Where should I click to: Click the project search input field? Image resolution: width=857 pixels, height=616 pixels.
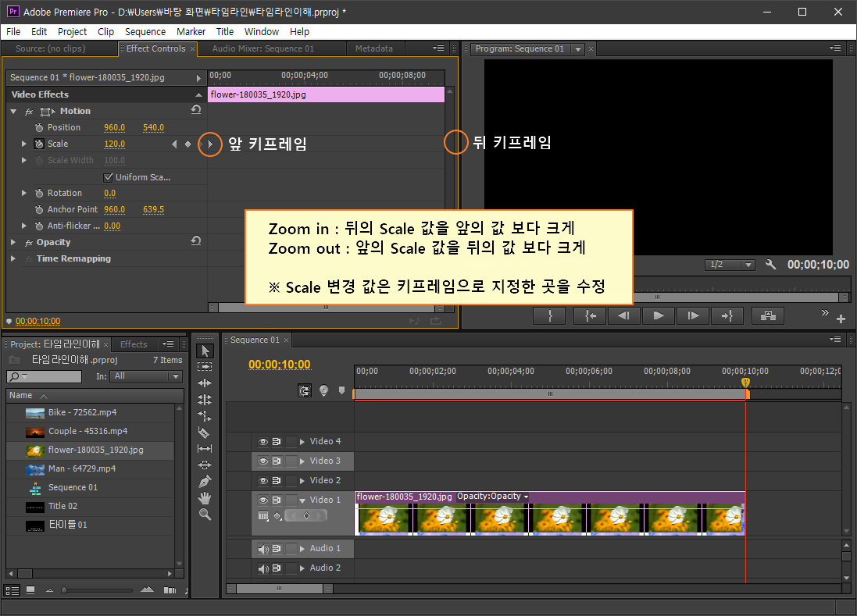pyautogui.click(x=44, y=376)
